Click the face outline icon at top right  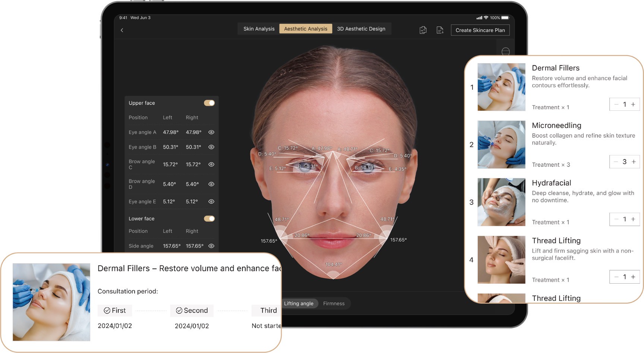click(505, 51)
